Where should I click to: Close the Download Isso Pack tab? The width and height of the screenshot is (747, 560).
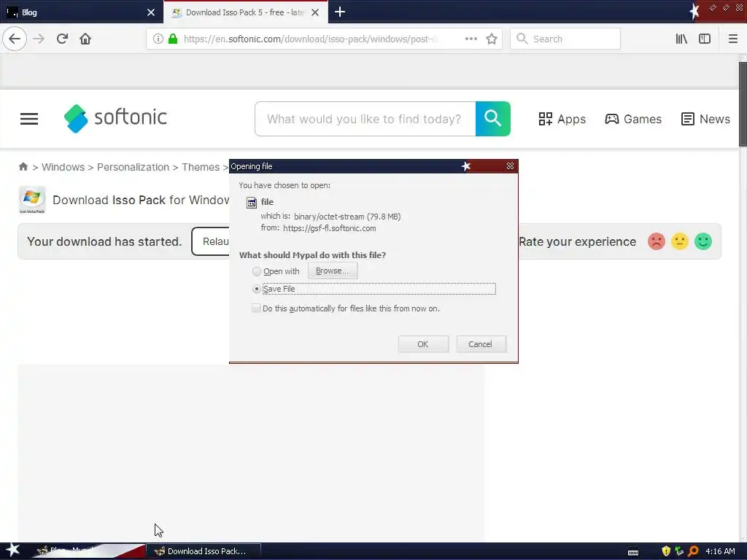point(315,12)
